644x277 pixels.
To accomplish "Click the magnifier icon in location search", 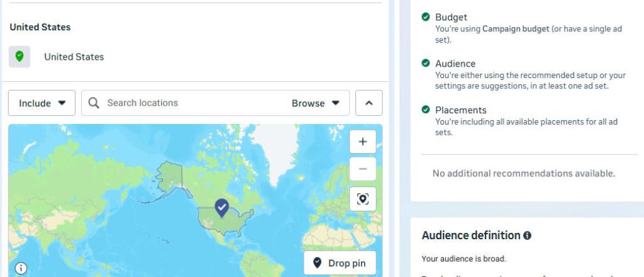I will click(94, 103).
